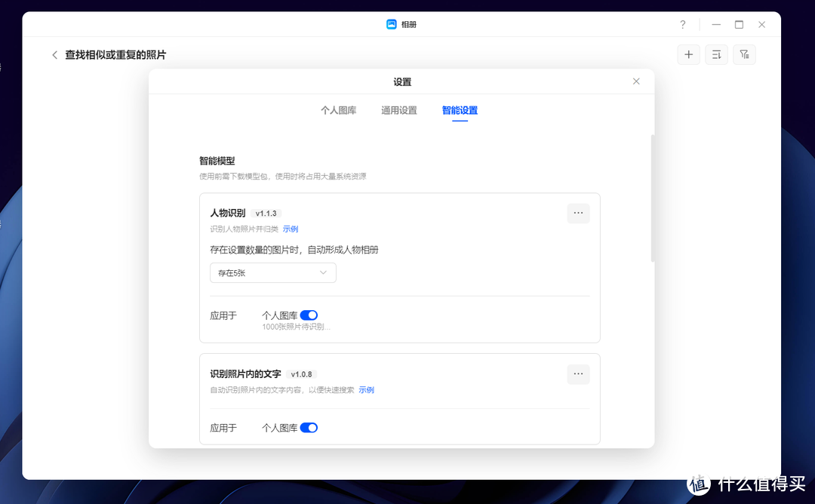Open the 示例 link under 人物识别
815x504 pixels.
291,229
